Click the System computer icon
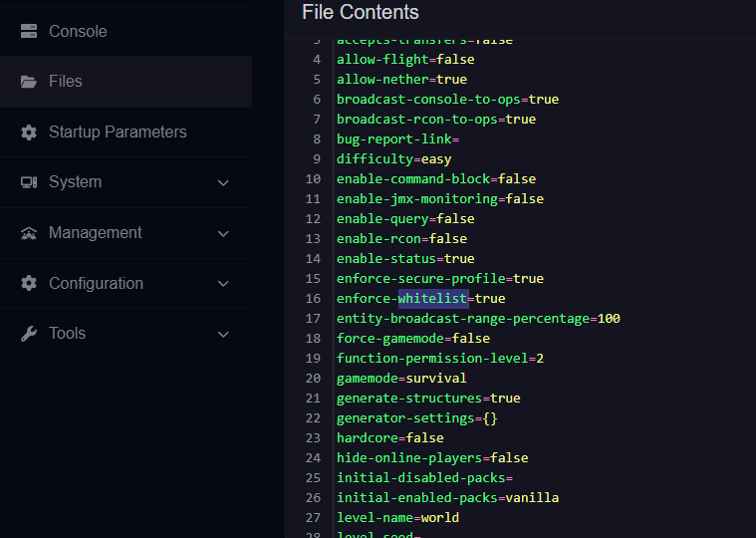This screenshot has height=538, width=756. pos(29,182)
